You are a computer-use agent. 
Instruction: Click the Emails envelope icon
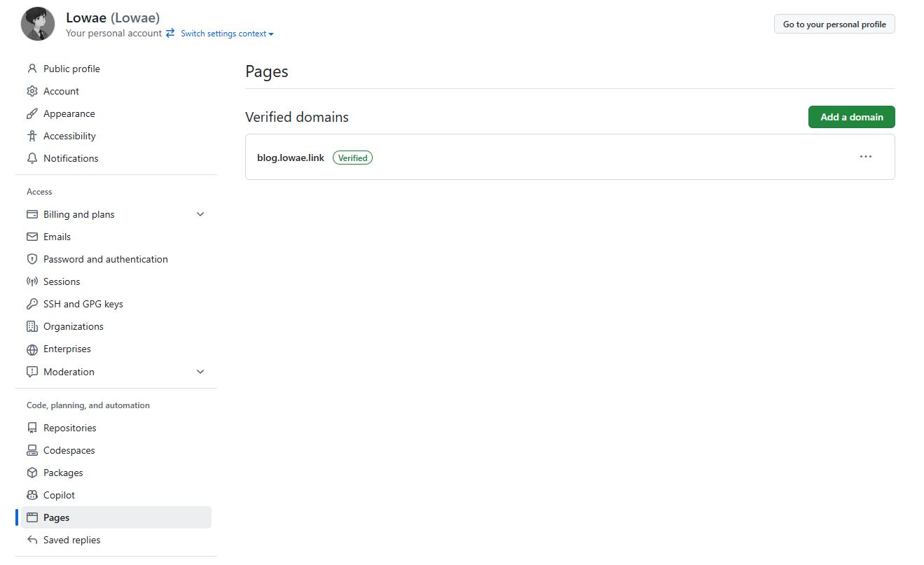click(32, 237)
